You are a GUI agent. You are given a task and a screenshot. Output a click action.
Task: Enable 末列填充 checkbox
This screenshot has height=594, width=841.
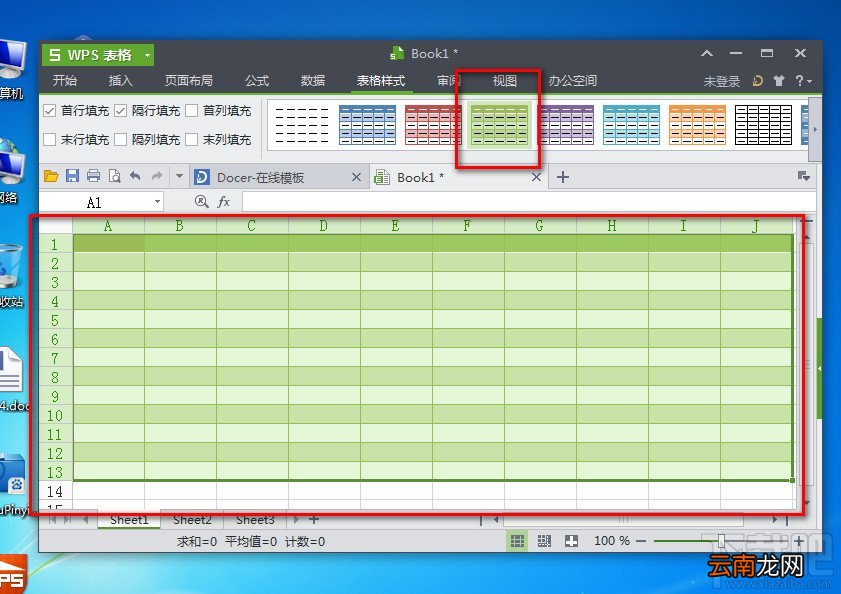(191, 140)
